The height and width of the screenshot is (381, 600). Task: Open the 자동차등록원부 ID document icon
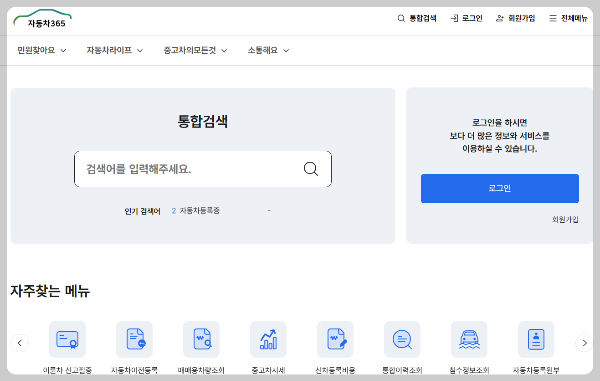click(536, 339)
